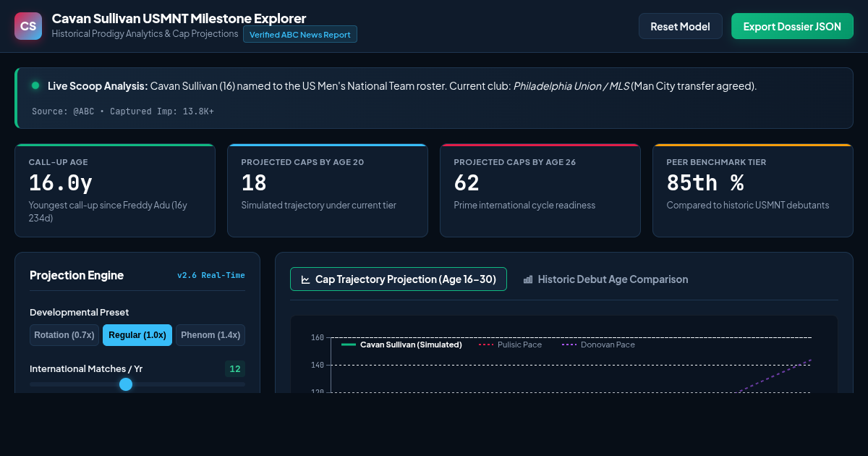This screenshot has width=868, height=456.
Task: Click the Reset Model button
Action: pyautogui.click(x=680, y=26)
